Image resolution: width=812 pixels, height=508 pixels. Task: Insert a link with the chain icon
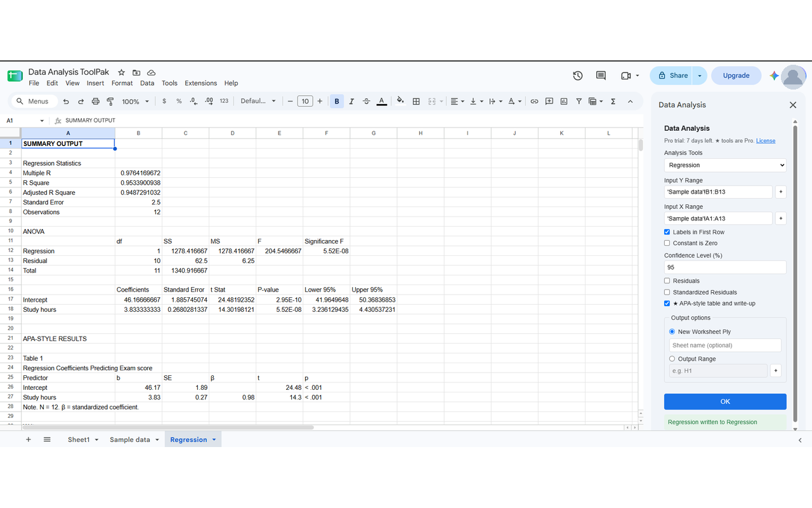[534, 101]
